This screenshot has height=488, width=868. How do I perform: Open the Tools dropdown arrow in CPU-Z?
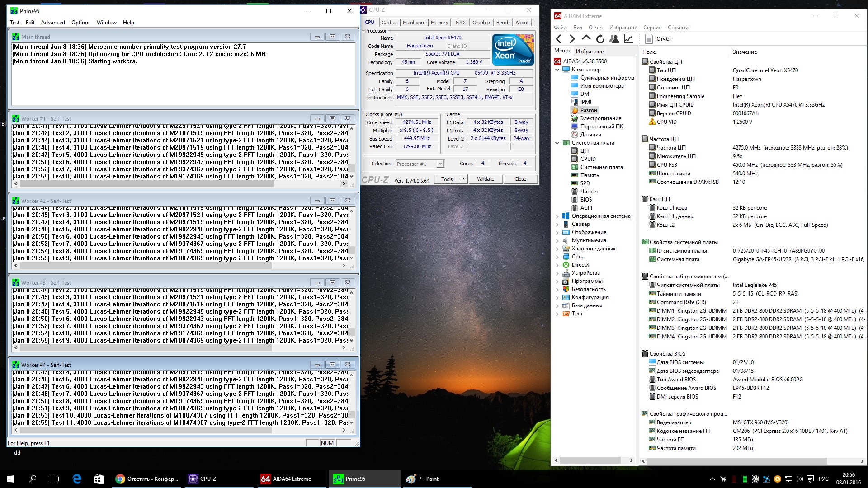pos(463,179)
